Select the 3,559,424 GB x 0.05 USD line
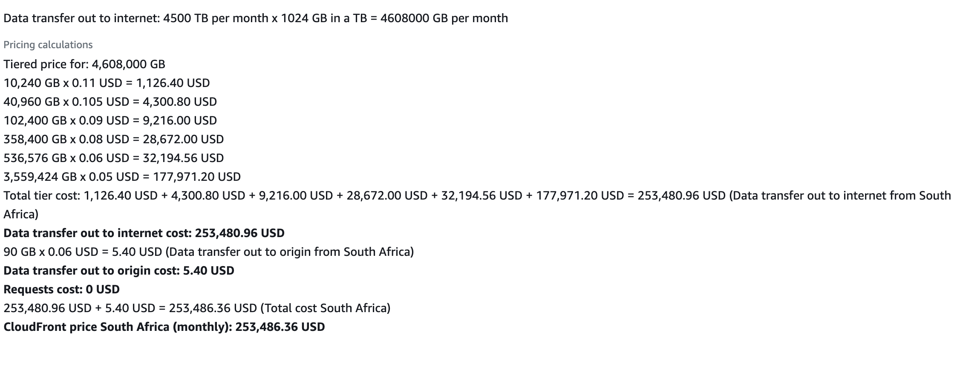The width and height of the screenshot is (980, 365). click(x=122, y=177)
